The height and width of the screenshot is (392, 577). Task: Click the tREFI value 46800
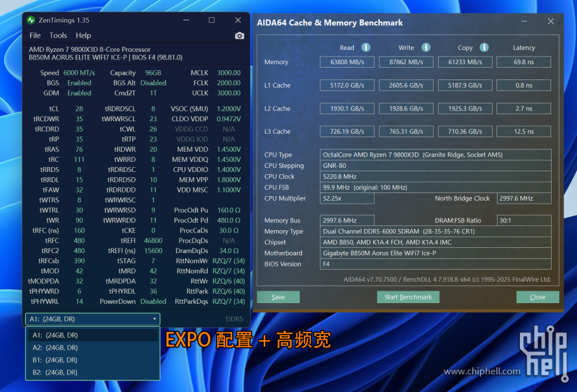(x=153, y=241)
